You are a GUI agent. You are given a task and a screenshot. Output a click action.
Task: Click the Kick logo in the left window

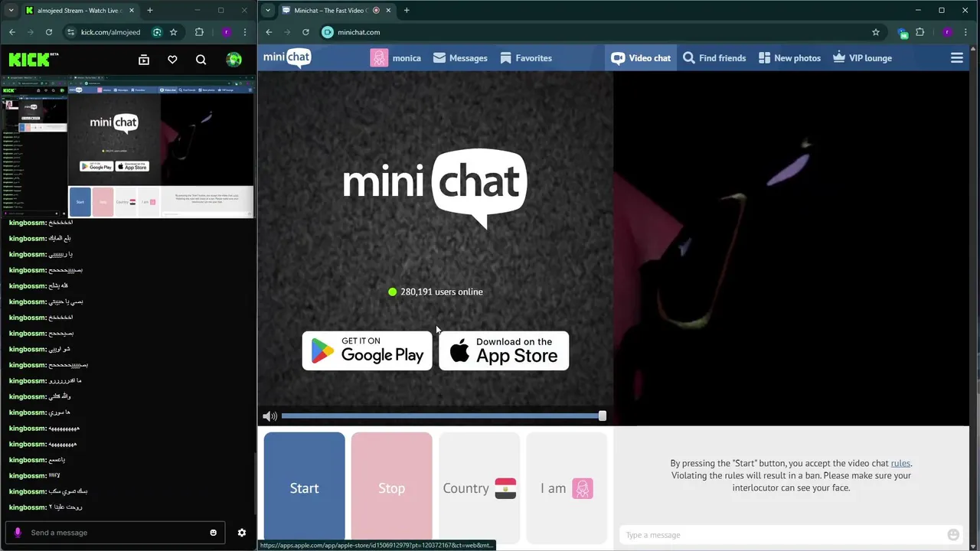point(34,60)
